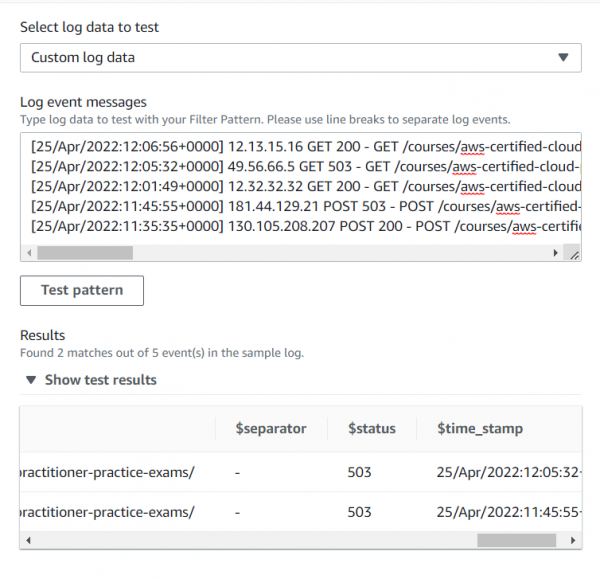
Task: Collapse the Show test results section
Action: (x=100, y=380)
